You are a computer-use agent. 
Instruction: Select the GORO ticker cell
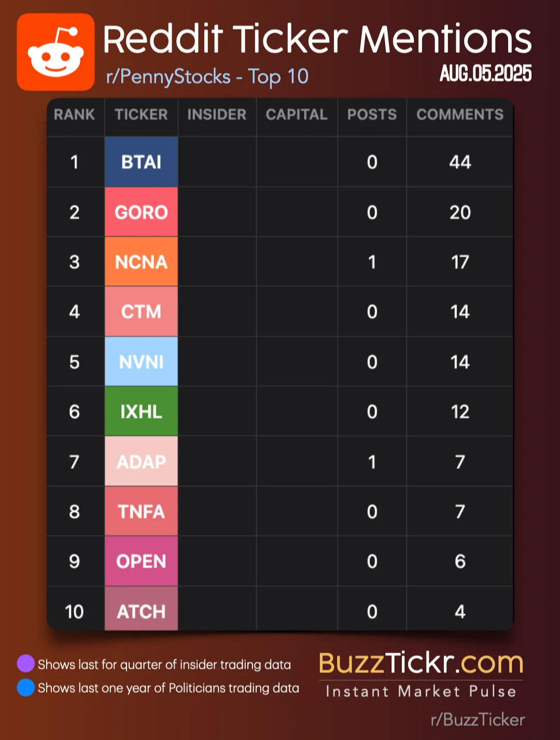point(141,212)
